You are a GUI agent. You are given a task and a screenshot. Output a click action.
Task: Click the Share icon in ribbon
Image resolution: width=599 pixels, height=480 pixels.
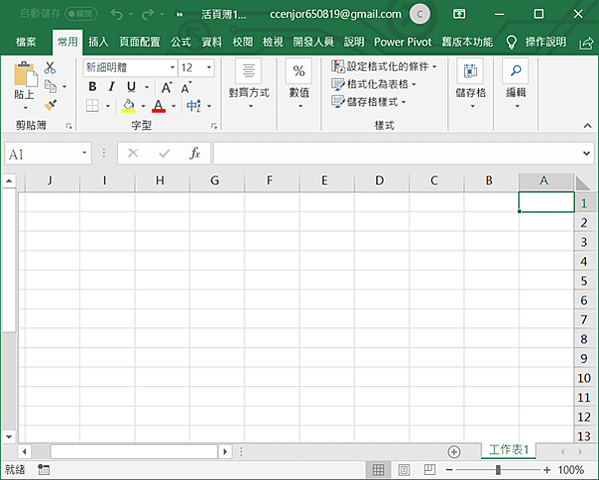pos(586,43)
